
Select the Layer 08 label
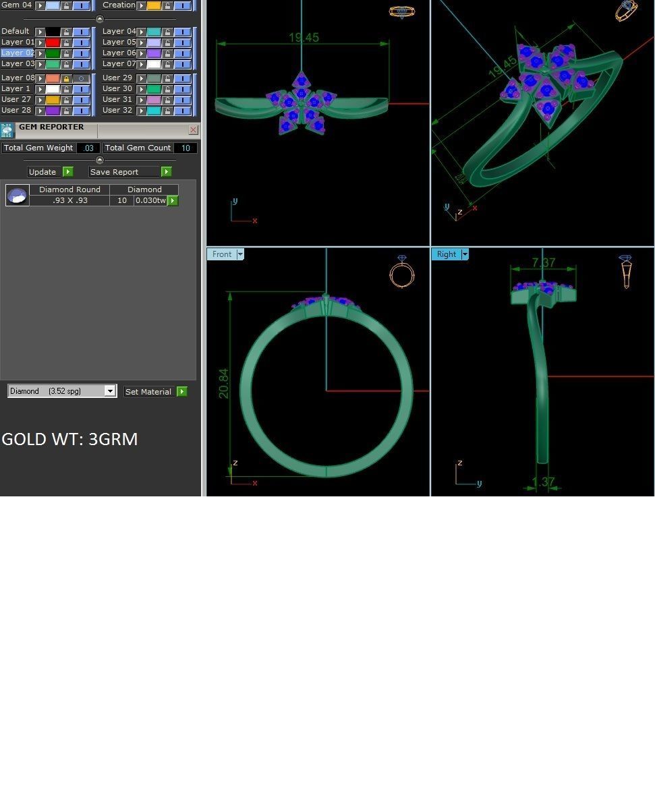click(x=17, y=78)
